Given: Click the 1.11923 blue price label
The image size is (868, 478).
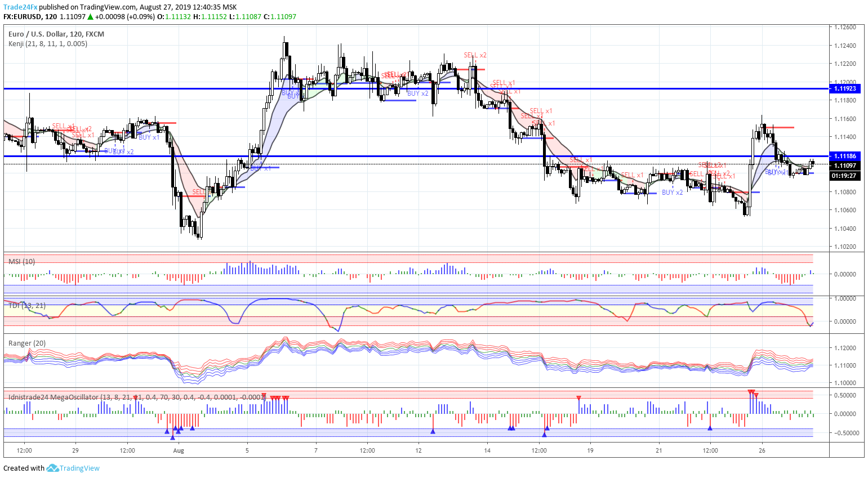Looking at the screenshot, I should 845,88.
